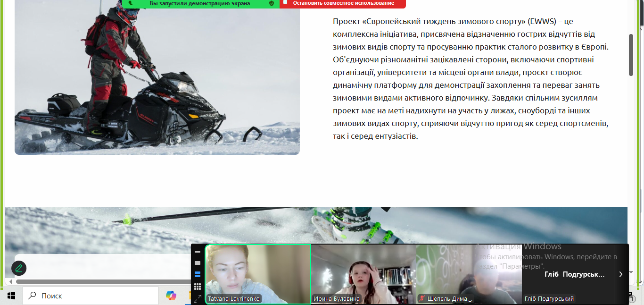
Task: Click the green shield security icon
Action: point(272,3)
